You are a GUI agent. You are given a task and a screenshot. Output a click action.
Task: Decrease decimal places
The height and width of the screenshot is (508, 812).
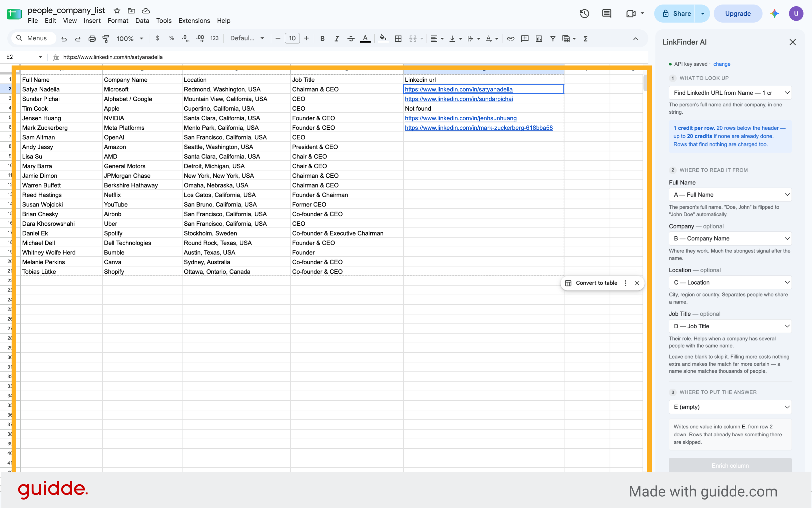(185, 38)
